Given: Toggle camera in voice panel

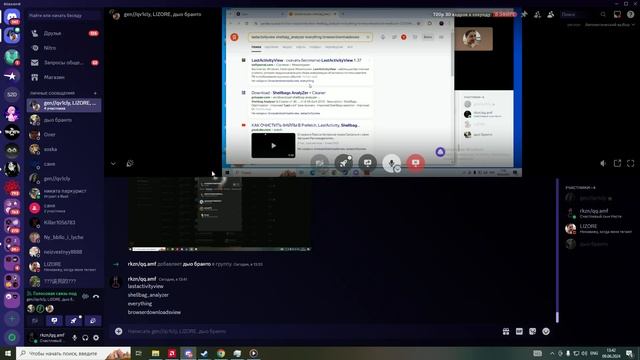Looking at the screenshot, I should pyautogui.click(x=35, y=321).
